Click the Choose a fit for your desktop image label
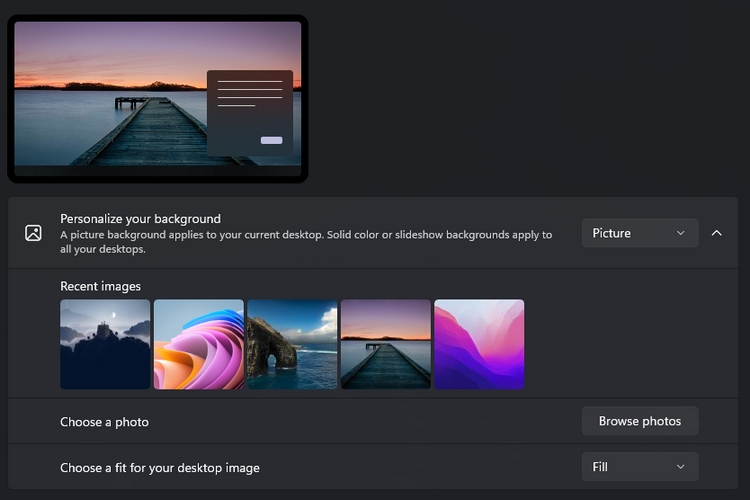The height and width of the screenshot is (500, 750). [160, 467]
